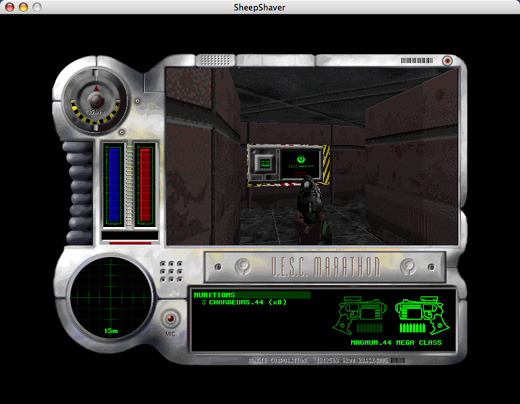Click the left round emblem on Marathon plate

(x=242, y=266)
